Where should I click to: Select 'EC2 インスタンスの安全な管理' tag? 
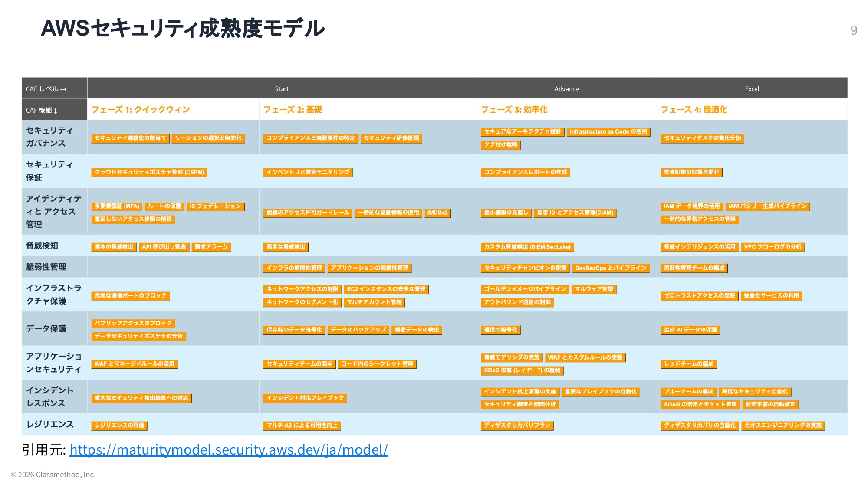[386, 289]
